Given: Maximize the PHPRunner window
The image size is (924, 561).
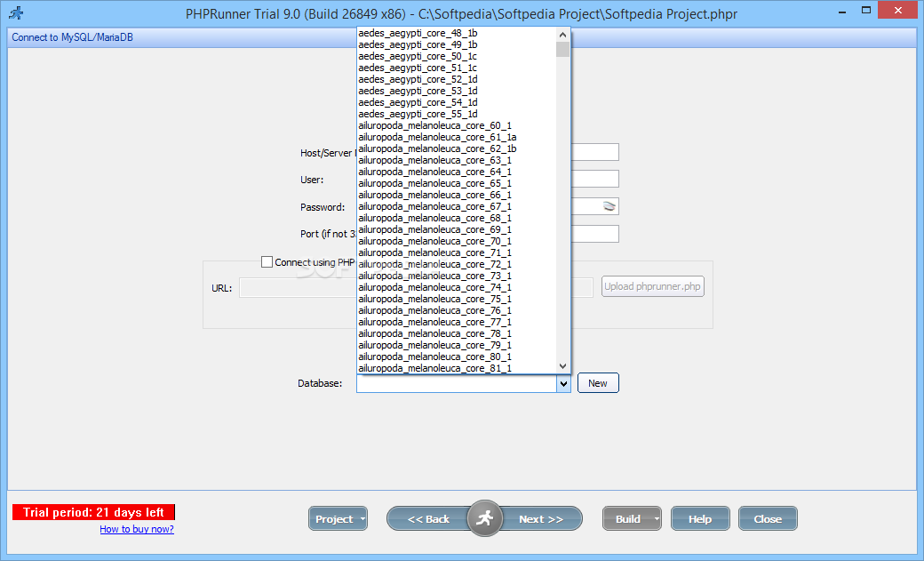Looking at the screenshot, I should pyautogui.click(x=866, y=10).
